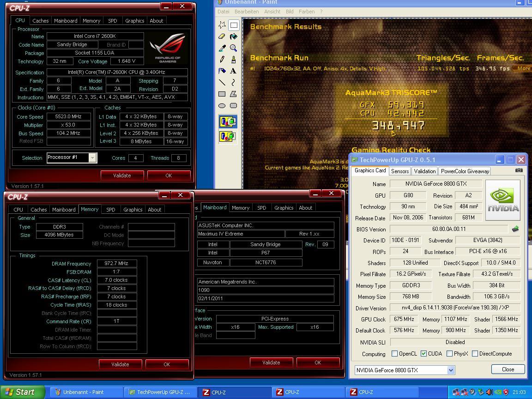The width and height of the screenshot is (532, 399).
Task: Open the Sensors tab in GPU-Z
Action: [x=399, y=171]
